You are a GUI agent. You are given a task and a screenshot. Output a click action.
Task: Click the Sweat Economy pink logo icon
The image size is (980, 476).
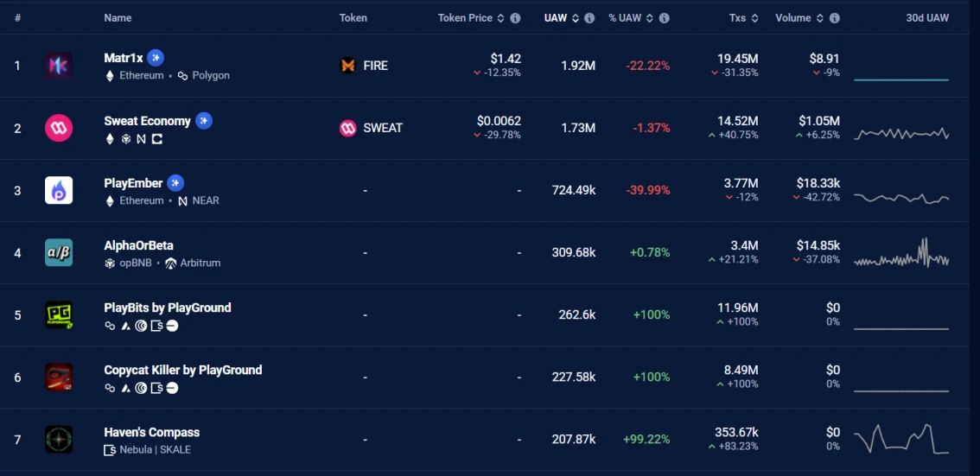pos(59,128)
